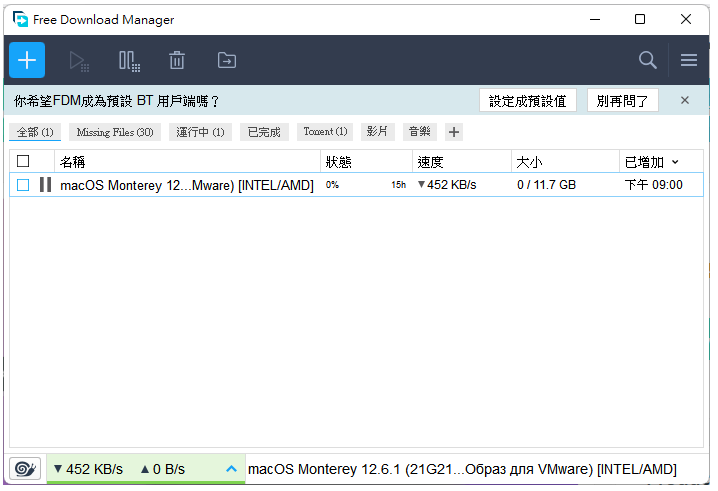This screenshot has width=718, height=491.
Task: Click 已增加 column sort arrow
Action: 675,162
